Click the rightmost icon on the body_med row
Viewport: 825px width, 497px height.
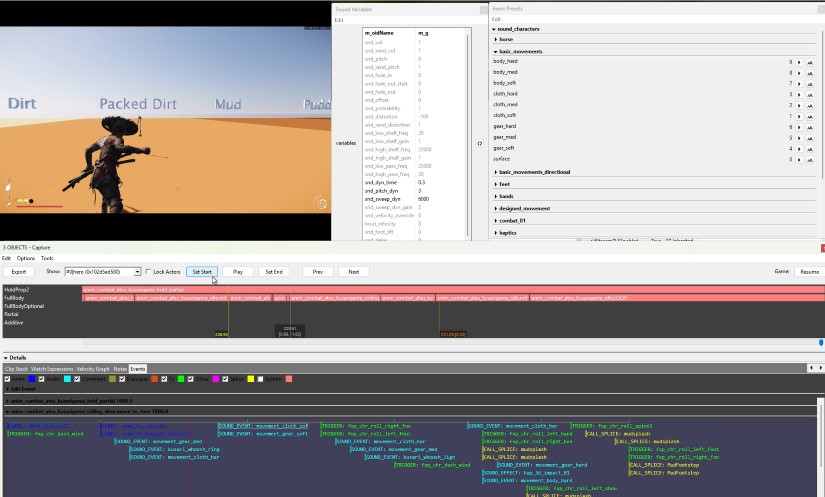coord(809,72)
